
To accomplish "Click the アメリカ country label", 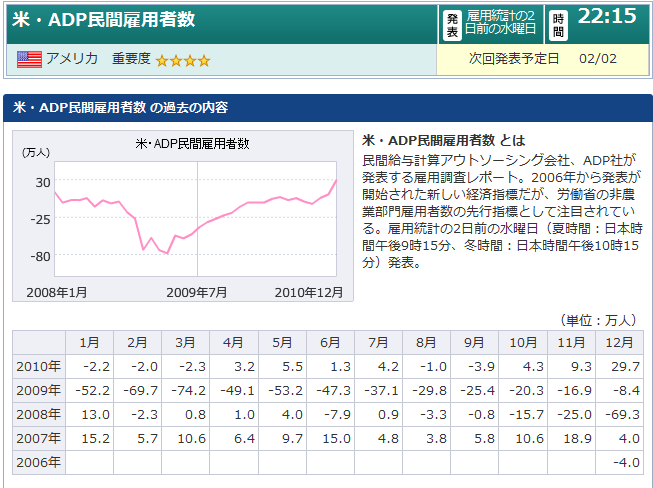I will click(72, 58).
